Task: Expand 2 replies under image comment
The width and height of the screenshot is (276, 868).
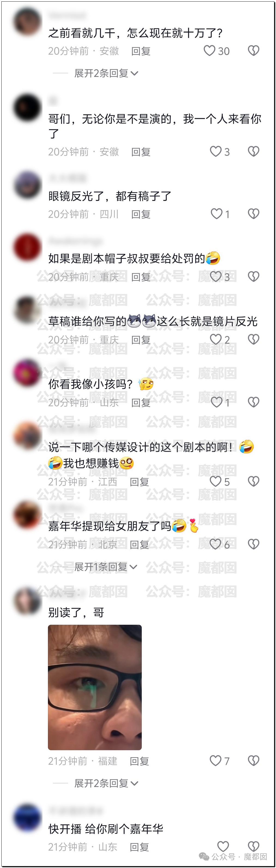Action: (106, 783)
